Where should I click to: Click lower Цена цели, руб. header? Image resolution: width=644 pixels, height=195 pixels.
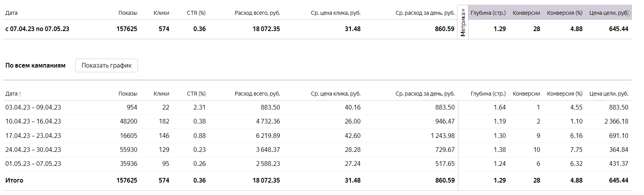coord(609,94)
